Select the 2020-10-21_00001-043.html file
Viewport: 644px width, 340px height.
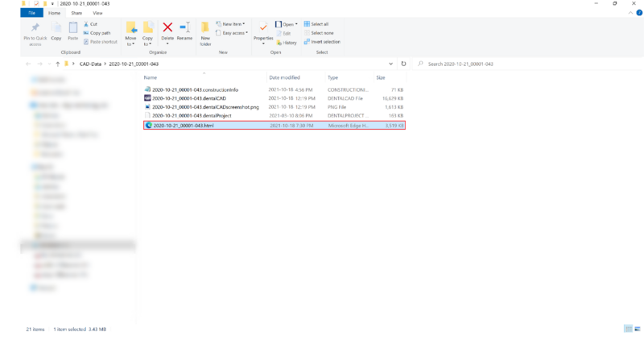click(275, 126)
